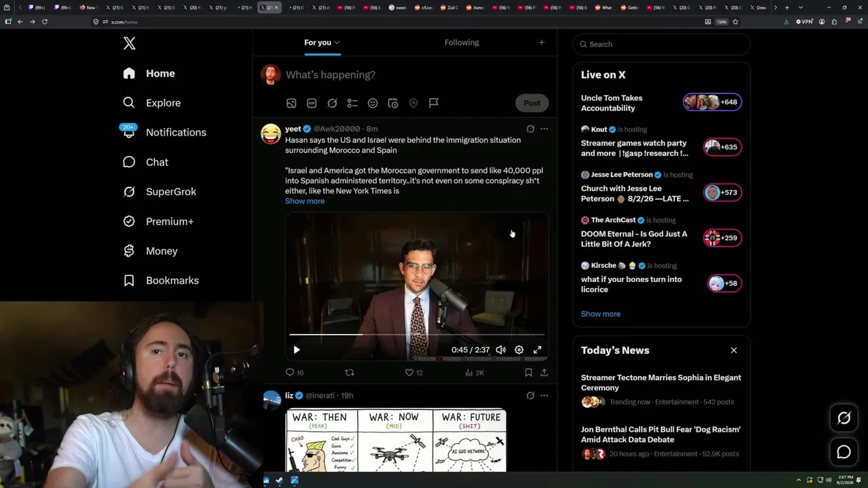This screenshot has height=488, width=868.
Task: Open Money in the sidebar
Action: pos(150,251)
